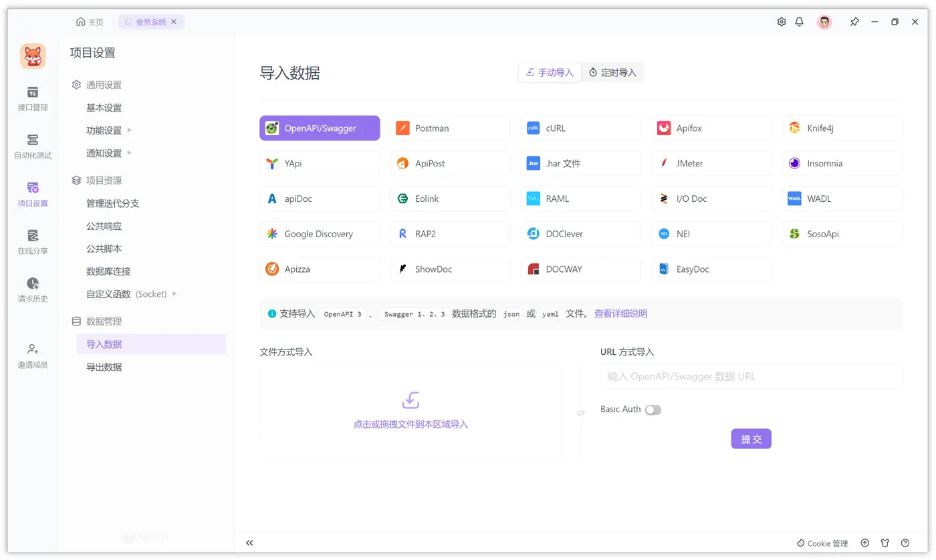Select I/O Doc import format
936x560 pixels.
(711, 198)
